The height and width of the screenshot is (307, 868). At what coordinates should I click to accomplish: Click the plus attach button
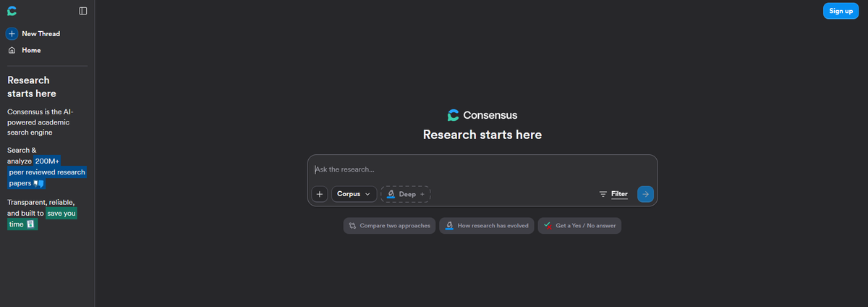tap(320, 194)
